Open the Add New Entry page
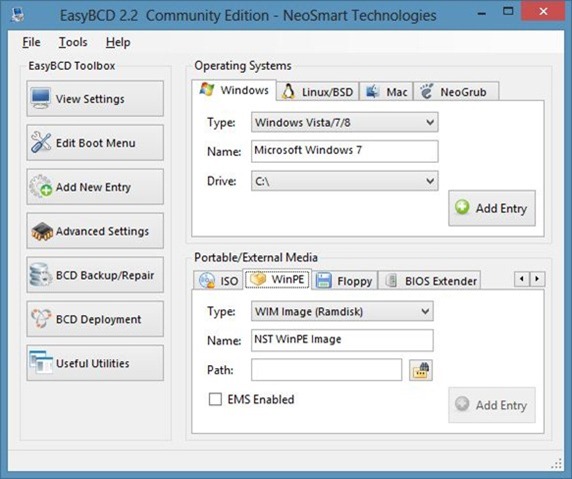Screen dimensions: 572x479 95,187
